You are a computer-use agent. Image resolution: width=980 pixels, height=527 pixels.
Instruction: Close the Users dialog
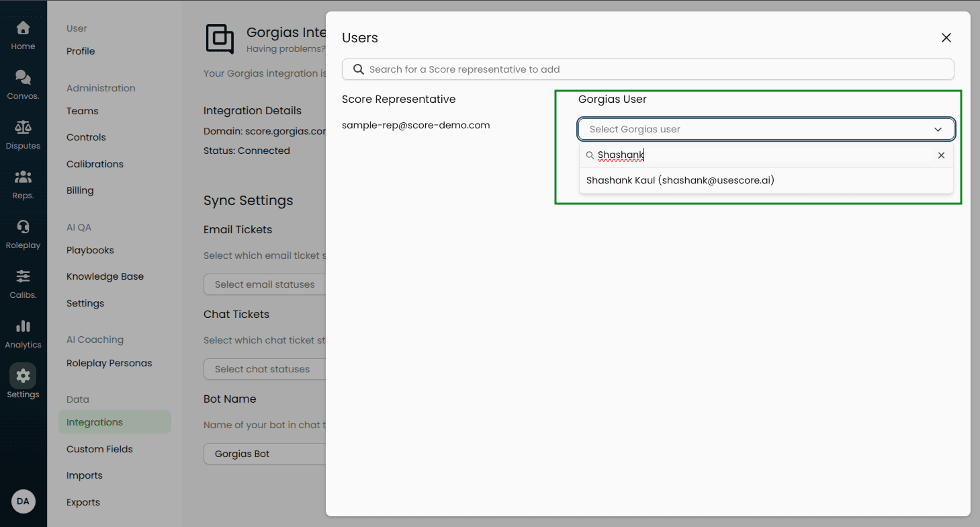pos(946,38)
